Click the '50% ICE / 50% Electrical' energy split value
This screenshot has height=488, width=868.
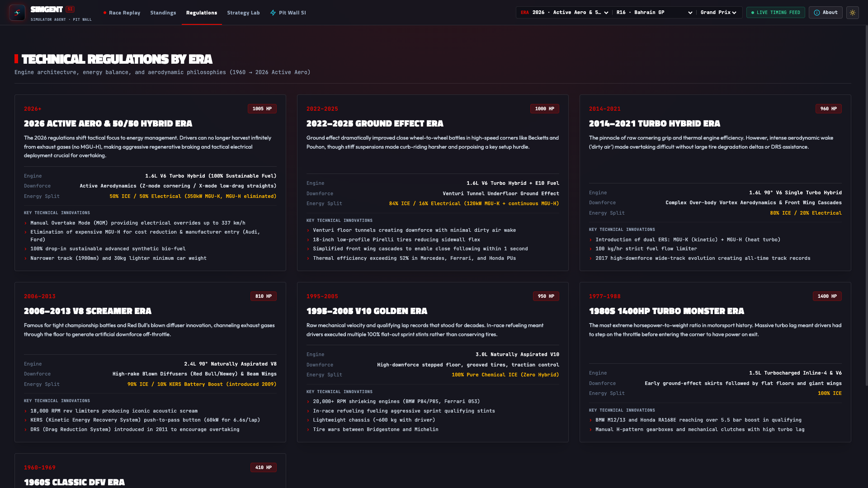193,196
